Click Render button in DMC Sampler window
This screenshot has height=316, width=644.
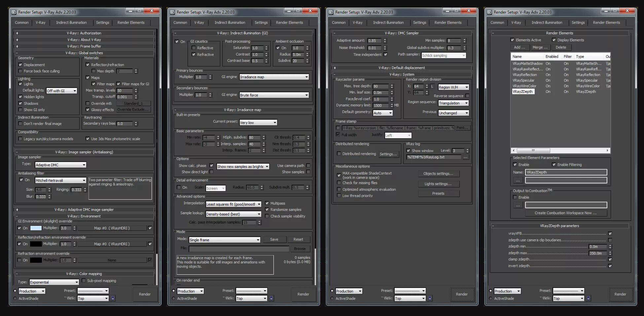[x=462, y=294]
